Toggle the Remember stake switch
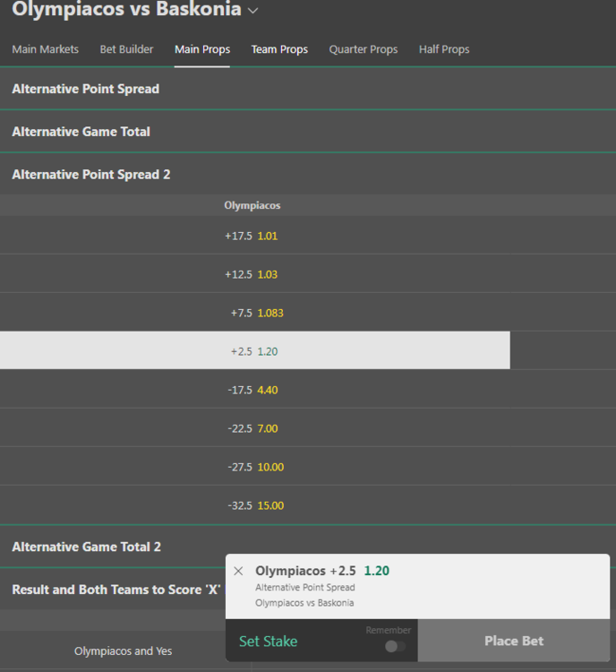 (x=395, y=646)
